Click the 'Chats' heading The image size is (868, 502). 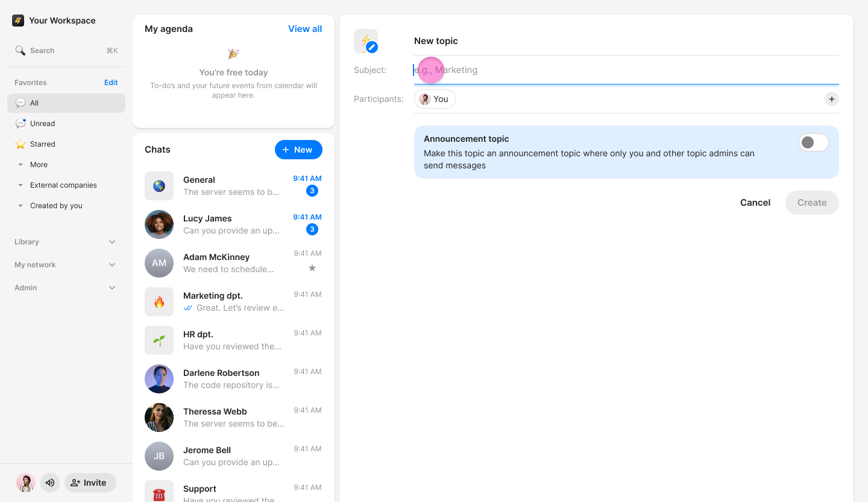[x=157, y=150]
